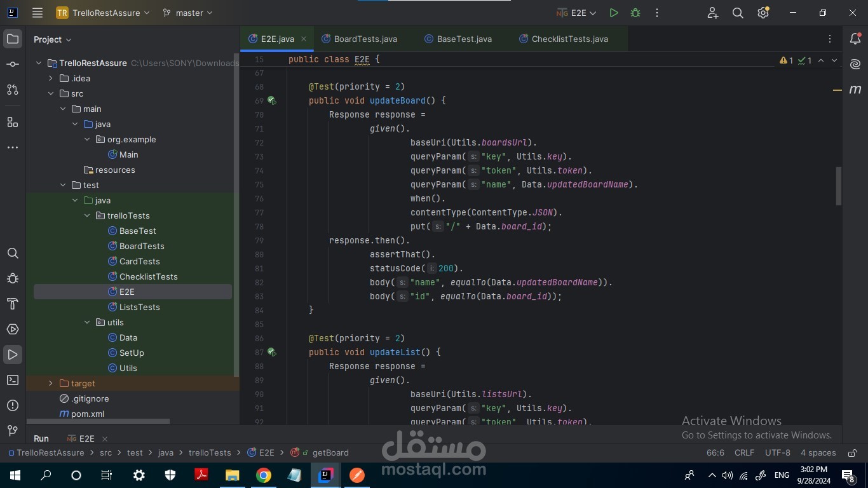
Task: Select CardTests class in project tree
Action: (133, 261)
